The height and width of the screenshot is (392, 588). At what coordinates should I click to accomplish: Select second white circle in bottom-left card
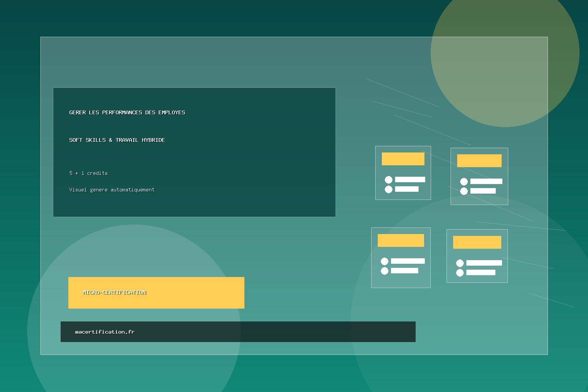click(384, 271)
